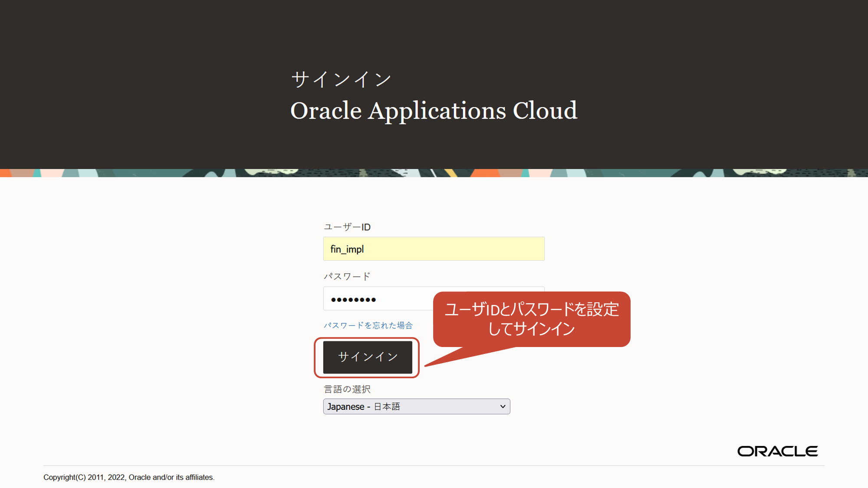Viewport: 868px width, 488px height.
Task: Click the colorful decorative banner strip
Action: (x=434, y=173)
